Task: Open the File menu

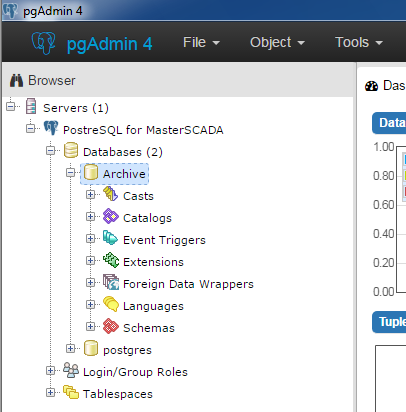Action: 201,43
